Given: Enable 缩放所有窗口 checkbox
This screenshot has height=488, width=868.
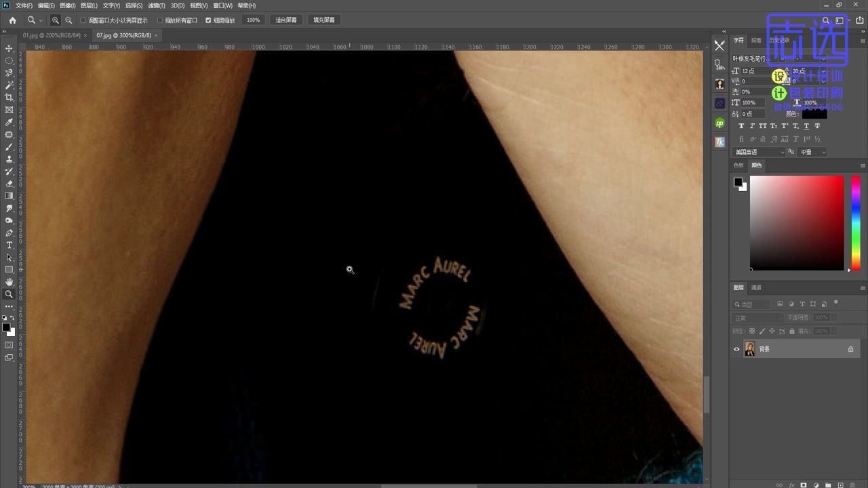Looking at the screenshot, I should tap(160, 20).
